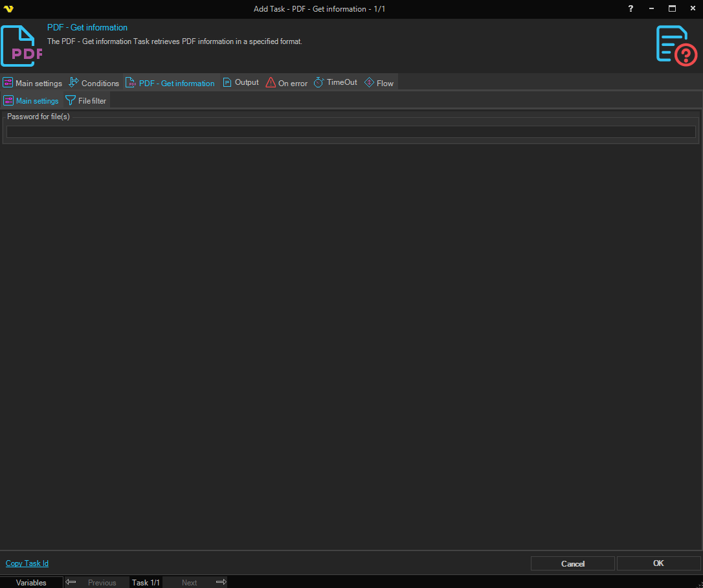Select the Main settings sub-tab

point(31,101)
